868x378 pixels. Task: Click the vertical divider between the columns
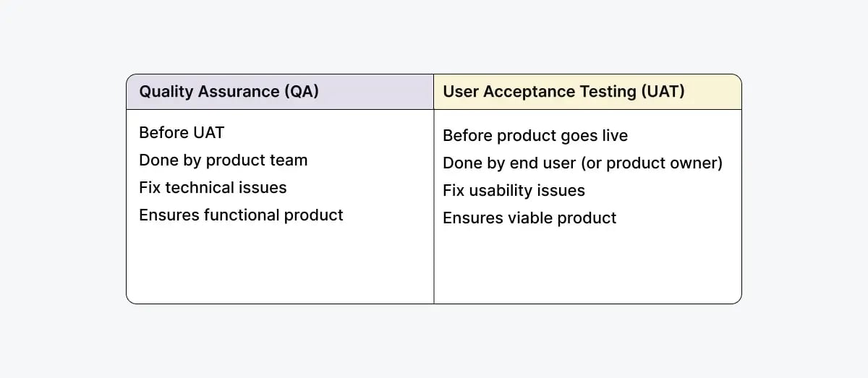click(x=434, y=217)
